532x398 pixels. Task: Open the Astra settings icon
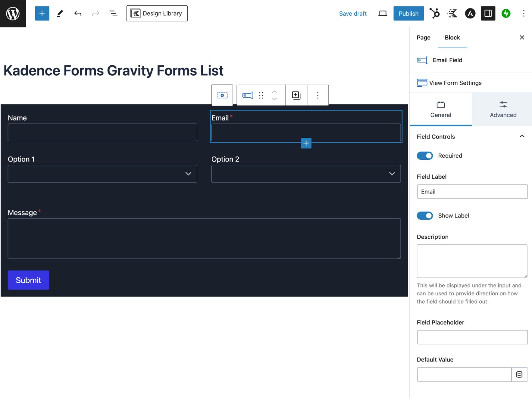coord(470,13)
